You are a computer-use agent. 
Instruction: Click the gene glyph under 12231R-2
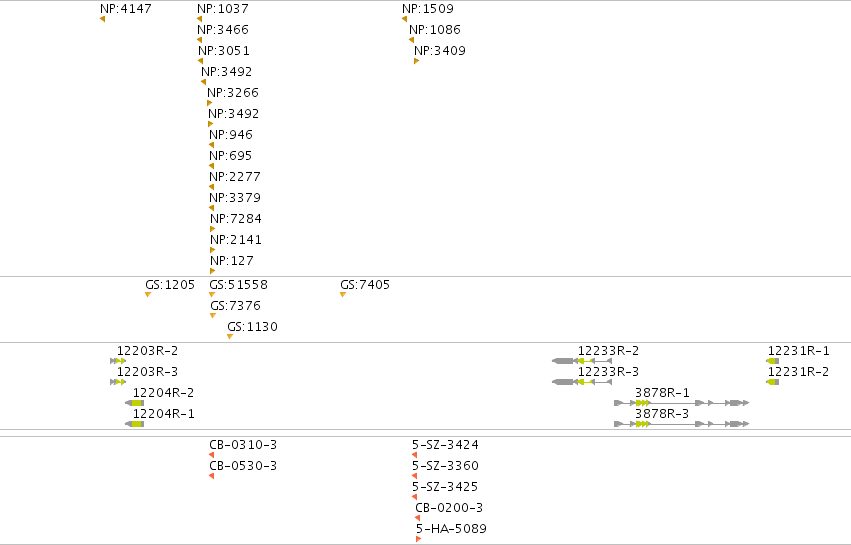tap(773, 382)
